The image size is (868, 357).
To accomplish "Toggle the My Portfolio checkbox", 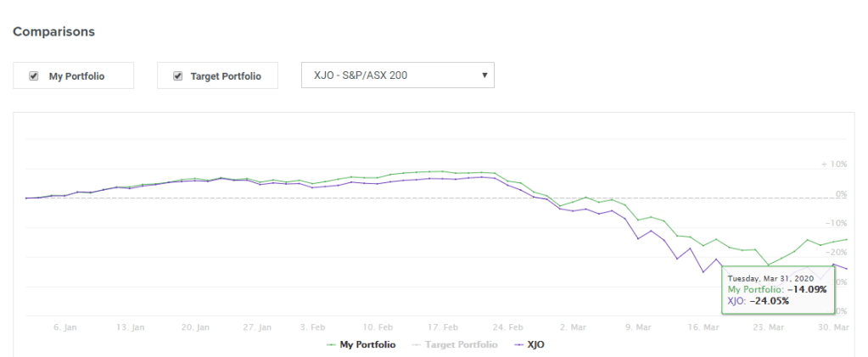I will coord(34,75).
